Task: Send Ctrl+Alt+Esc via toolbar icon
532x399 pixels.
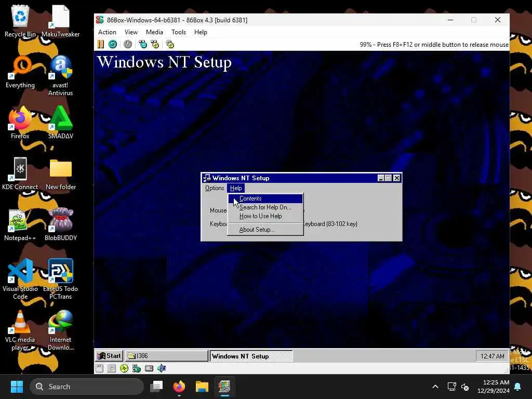Action: (155, 44)
